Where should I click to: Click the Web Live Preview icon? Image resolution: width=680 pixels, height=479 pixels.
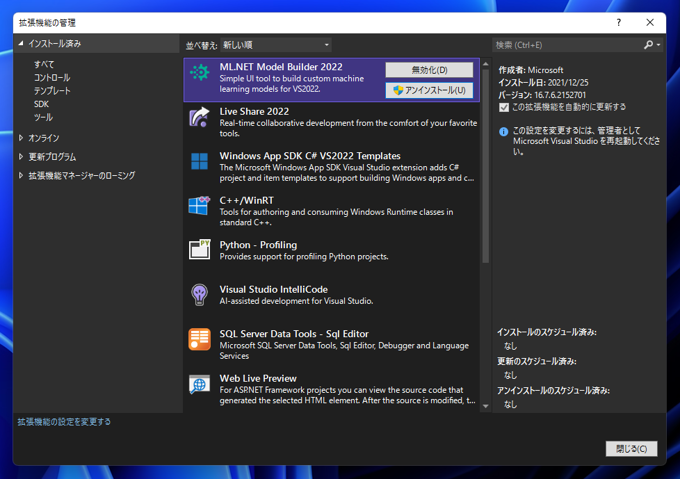pos(199,384)
